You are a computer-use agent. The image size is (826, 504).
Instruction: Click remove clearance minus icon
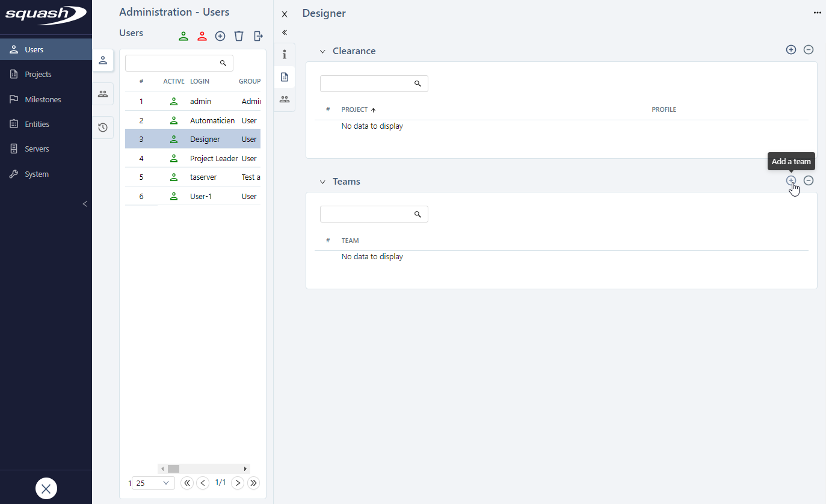tap(809, 50)
